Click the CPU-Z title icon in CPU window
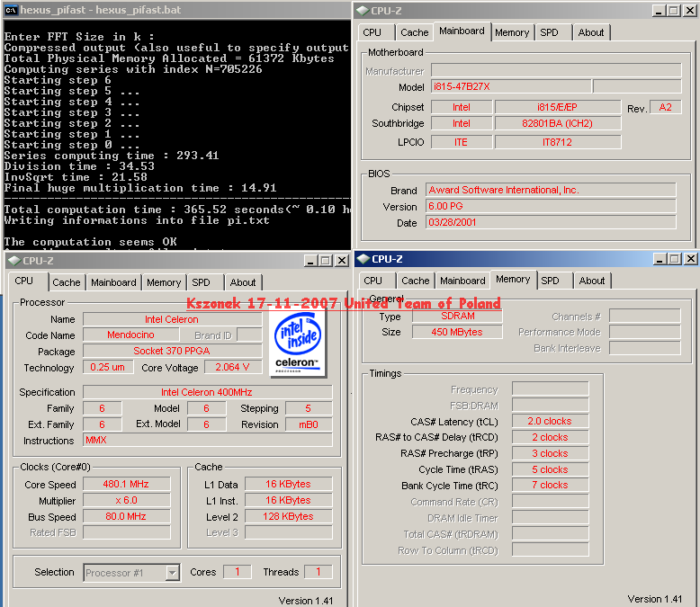This screenshot has width=700, height=607. 14,261
